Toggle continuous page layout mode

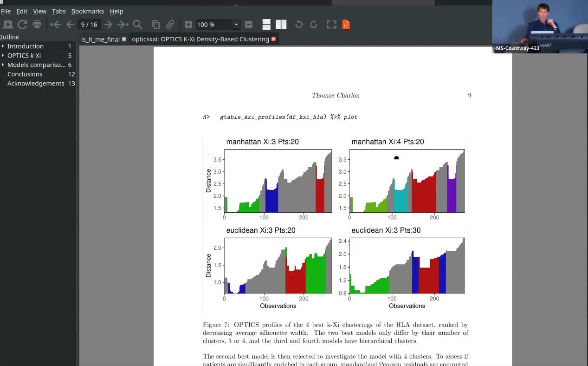coord(266,25)
